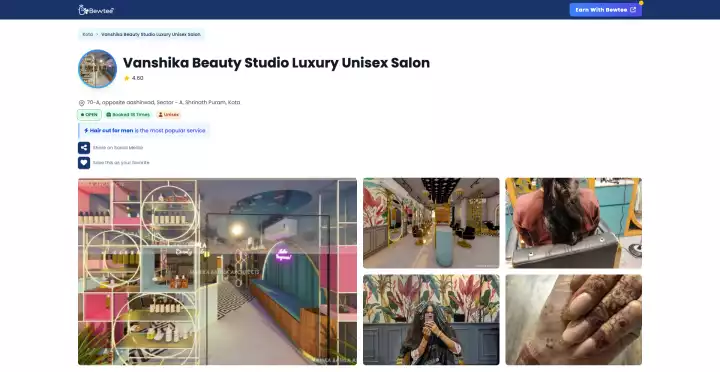Open the salon hallway interior photo
The height and width of the screenshot is (372, 720).
431,223
